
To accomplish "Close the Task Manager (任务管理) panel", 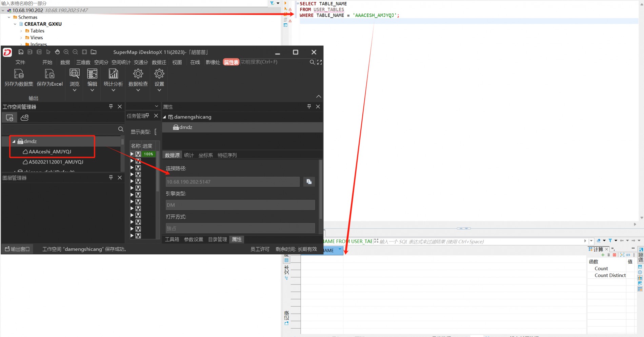I will tap(156, 115).
